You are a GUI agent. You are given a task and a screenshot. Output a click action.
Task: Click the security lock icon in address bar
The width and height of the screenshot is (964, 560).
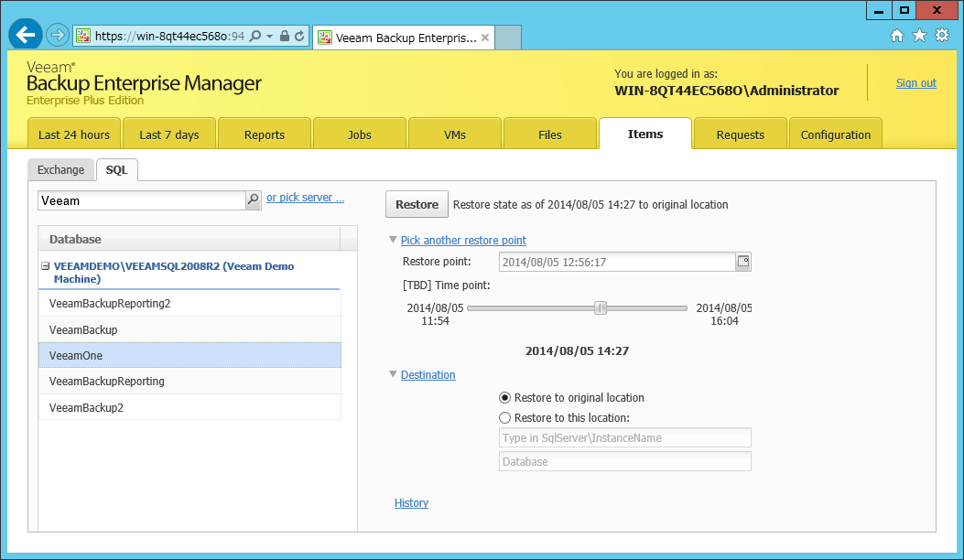click(284, 37)
